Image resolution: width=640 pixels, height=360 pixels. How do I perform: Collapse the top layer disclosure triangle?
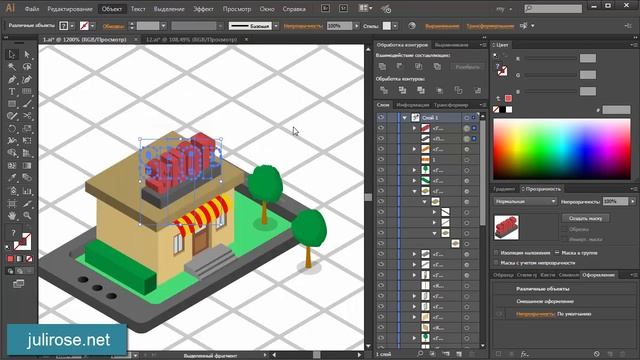coord(404,118)
